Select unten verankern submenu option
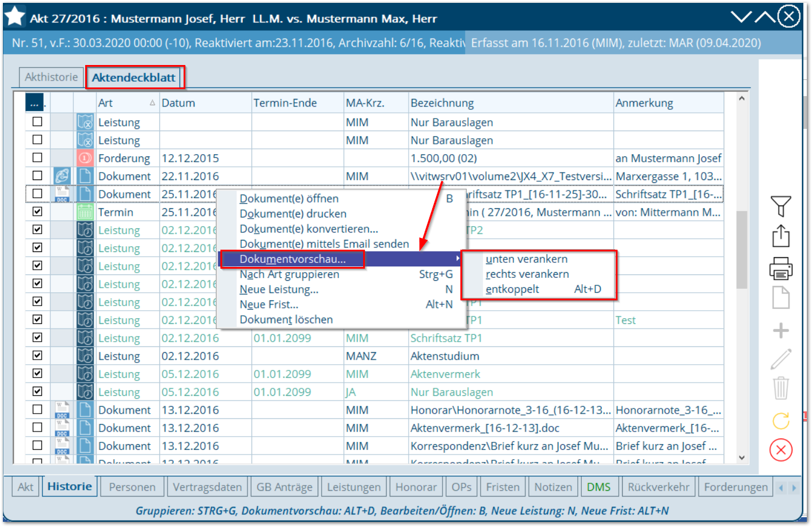 point(539,259)
